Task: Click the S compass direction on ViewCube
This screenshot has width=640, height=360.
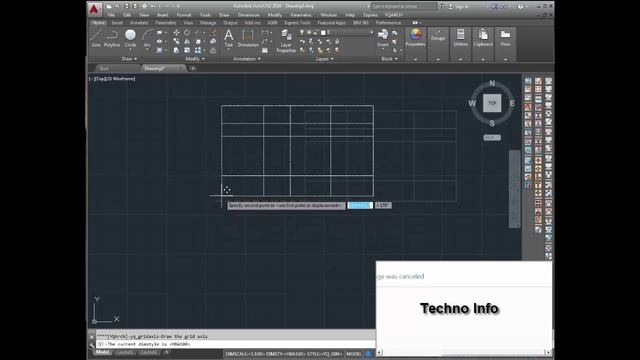Action: [x=492, y=123]
